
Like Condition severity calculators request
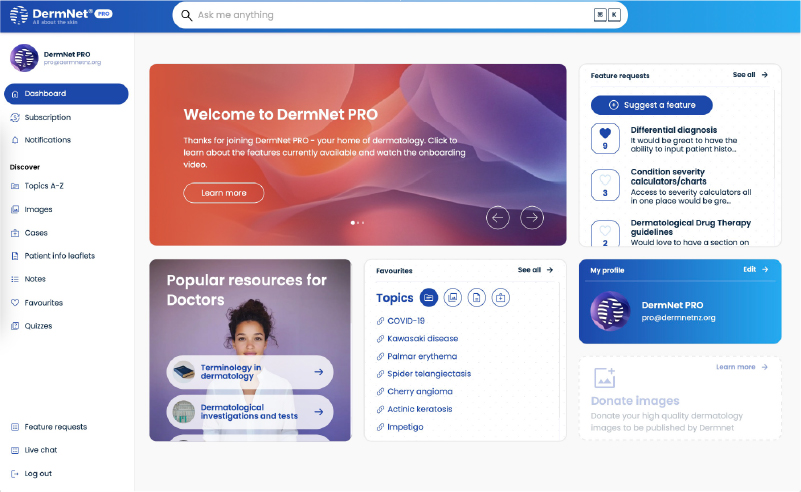click(605, 185)
